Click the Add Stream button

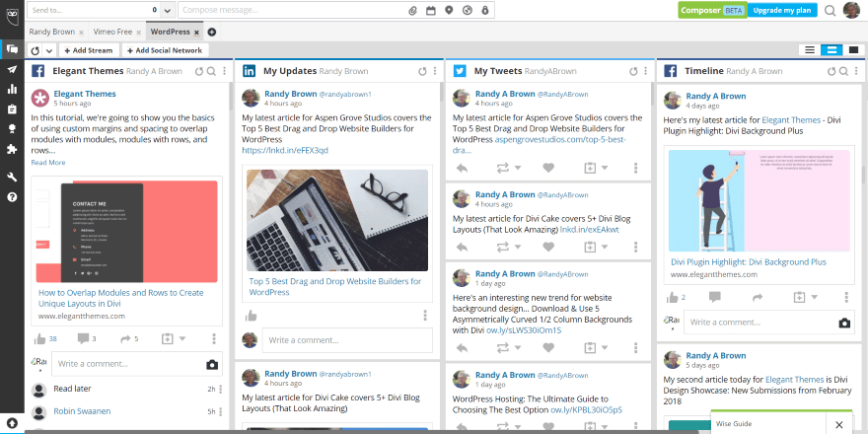point(89,50)
